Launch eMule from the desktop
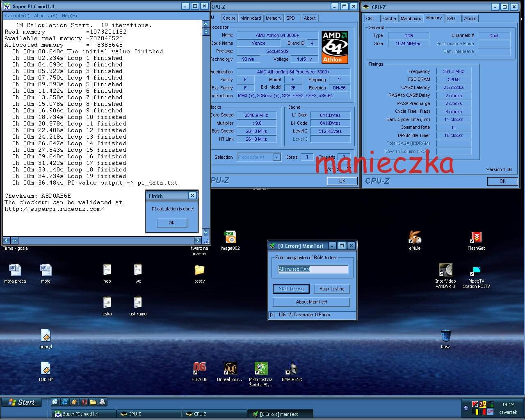The image size is (525, 420). click(x=415, y=240)
